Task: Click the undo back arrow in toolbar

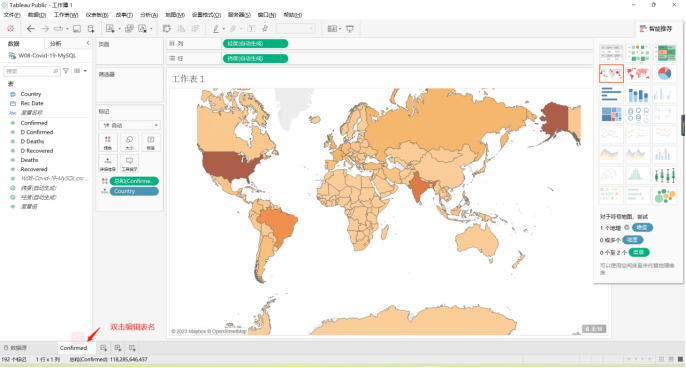Action: [31, 28]
